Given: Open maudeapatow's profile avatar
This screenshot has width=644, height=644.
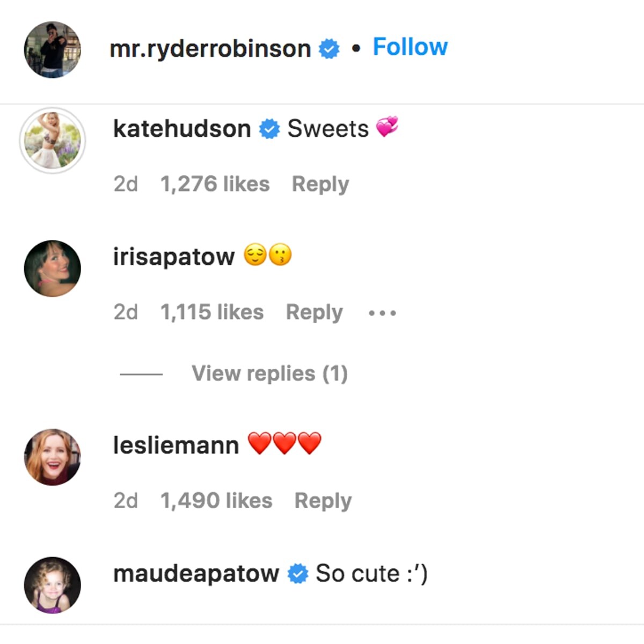Looking at the screenshot, I should click(x=52, y=585).
